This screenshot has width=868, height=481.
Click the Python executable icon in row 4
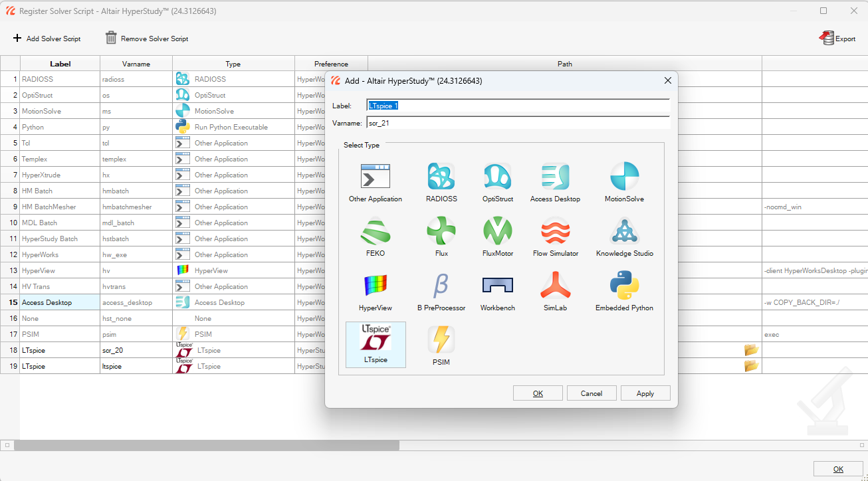(182, 127)
